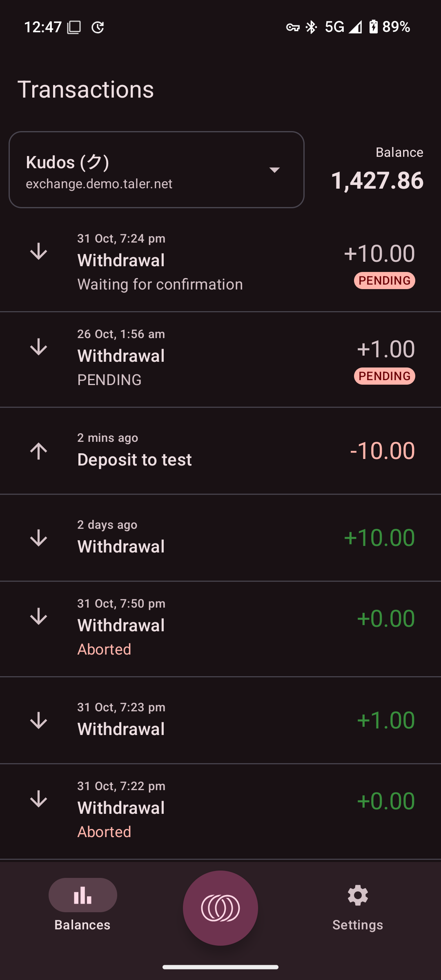This screenshot has height=980, width=441.
Task: Tap the down arrow of 26 Oct withdrawal
Action: (39, 347)
